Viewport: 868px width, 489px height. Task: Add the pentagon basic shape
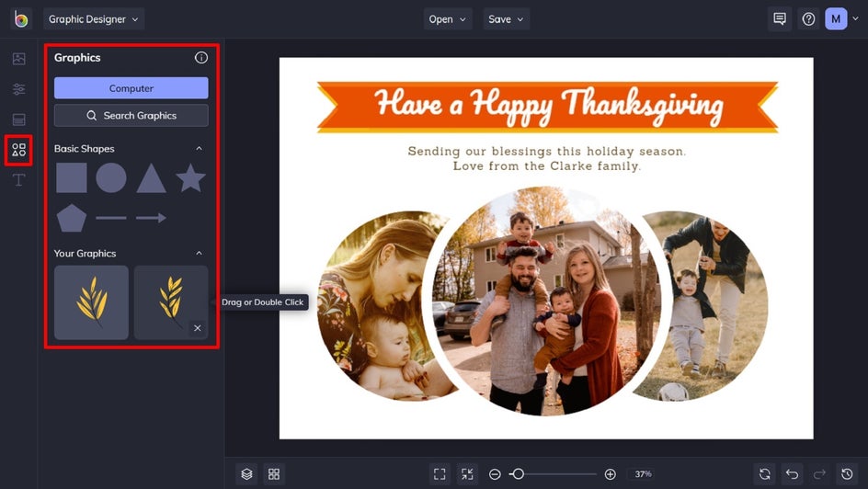[72, 218]
